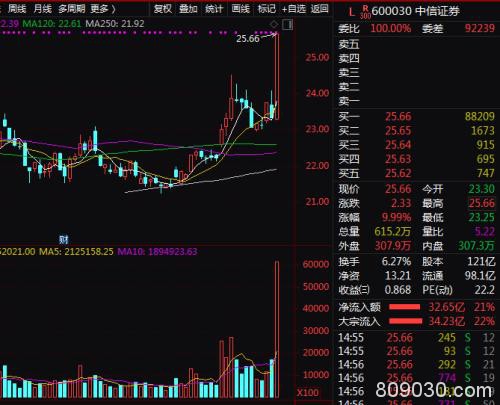This screenshot has height=405, width=500.
Task: Select 涨跌 change value 2.33
Action: pos(401,203)
